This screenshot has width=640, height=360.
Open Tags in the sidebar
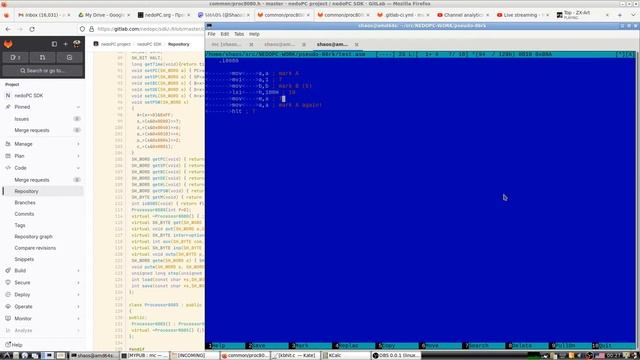(20, 225)
